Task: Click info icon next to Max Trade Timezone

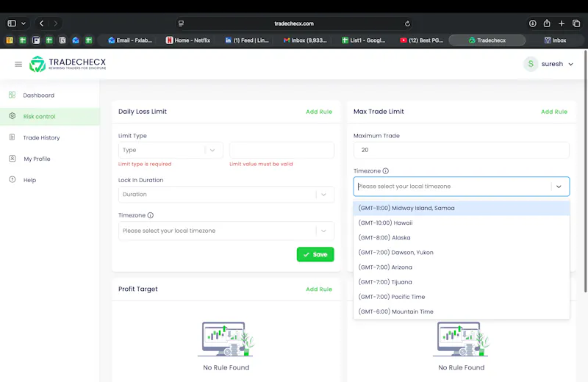Action: (385, 171)
